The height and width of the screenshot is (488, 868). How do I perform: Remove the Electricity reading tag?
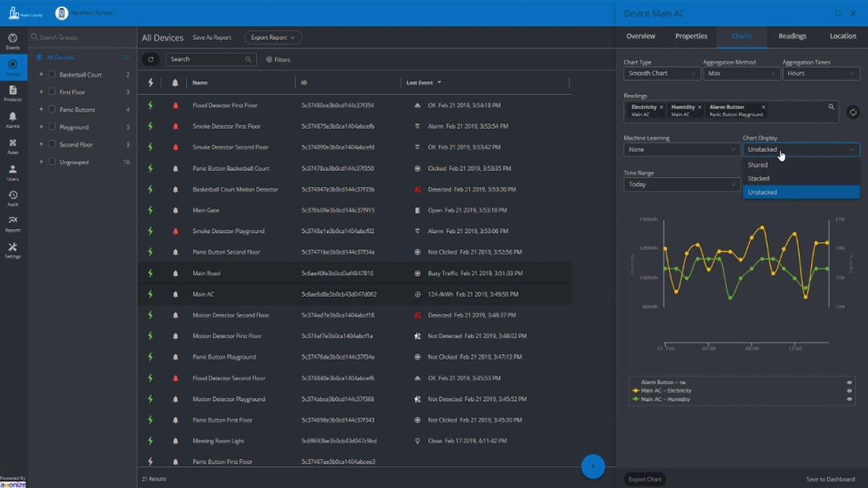661,107
